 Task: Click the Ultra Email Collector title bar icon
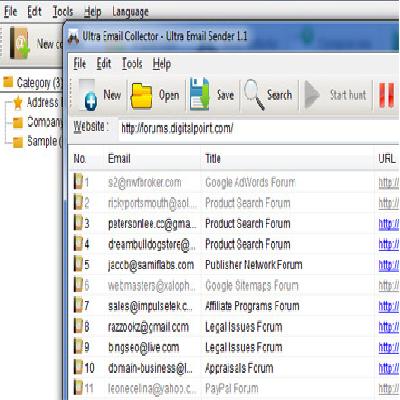tap(73, 36)
